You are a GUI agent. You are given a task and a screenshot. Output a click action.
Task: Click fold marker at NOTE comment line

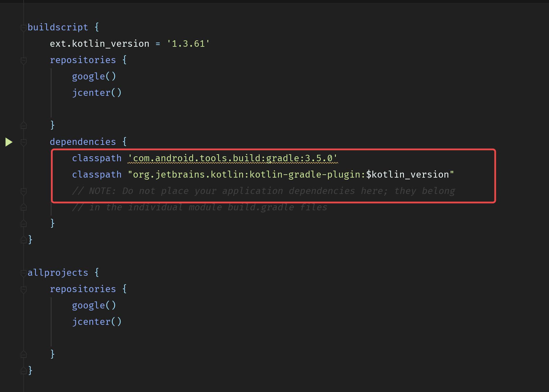pyautogui.click(x=24, y=192)
